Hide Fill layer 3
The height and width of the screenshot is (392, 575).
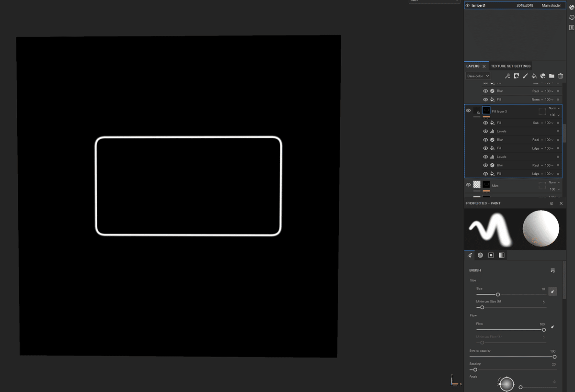point(468,111)
